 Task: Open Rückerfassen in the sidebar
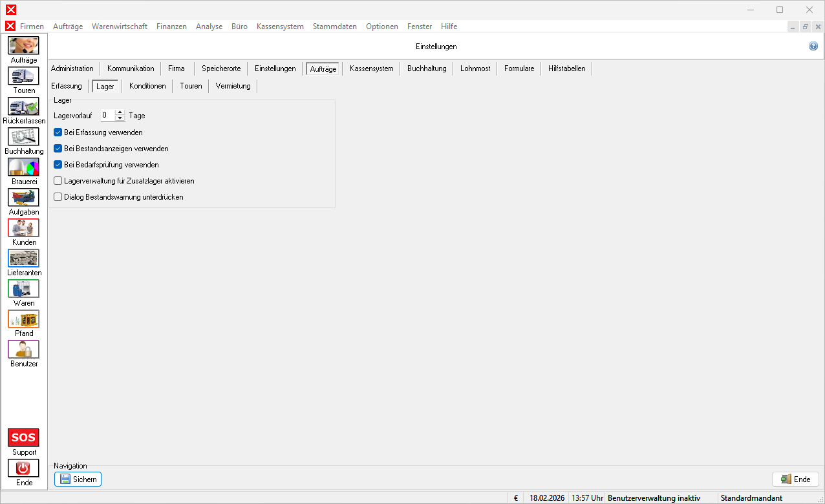click(x=23, y=107)
